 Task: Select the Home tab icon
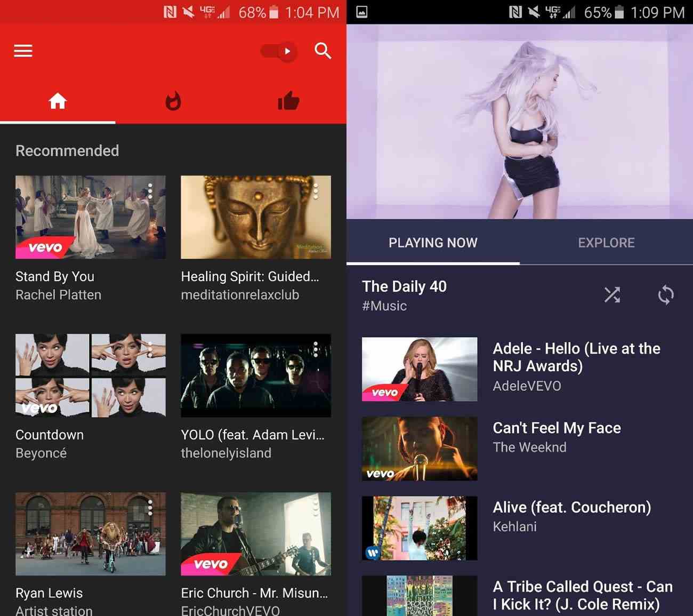click(58, 101)
